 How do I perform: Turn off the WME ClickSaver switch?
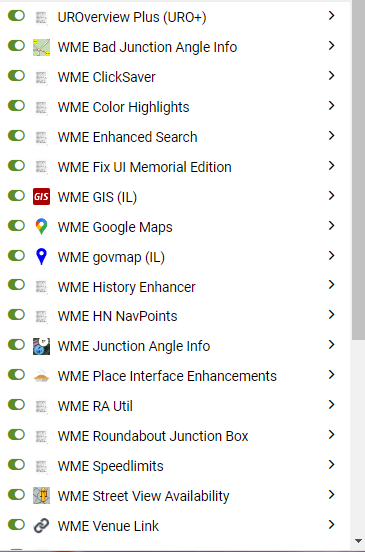(16, 75)
